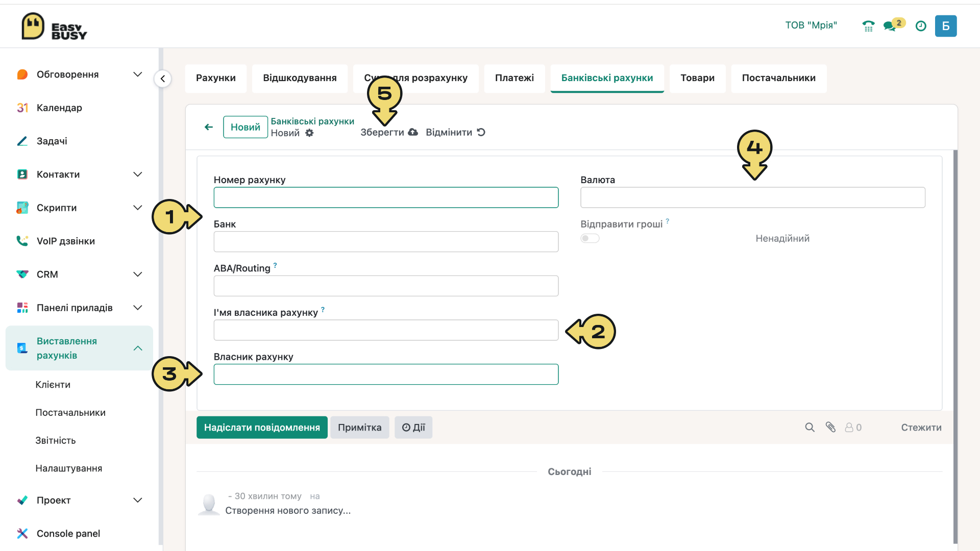Open user avatar Б menu
980x551 pixels.
(946, 26)
